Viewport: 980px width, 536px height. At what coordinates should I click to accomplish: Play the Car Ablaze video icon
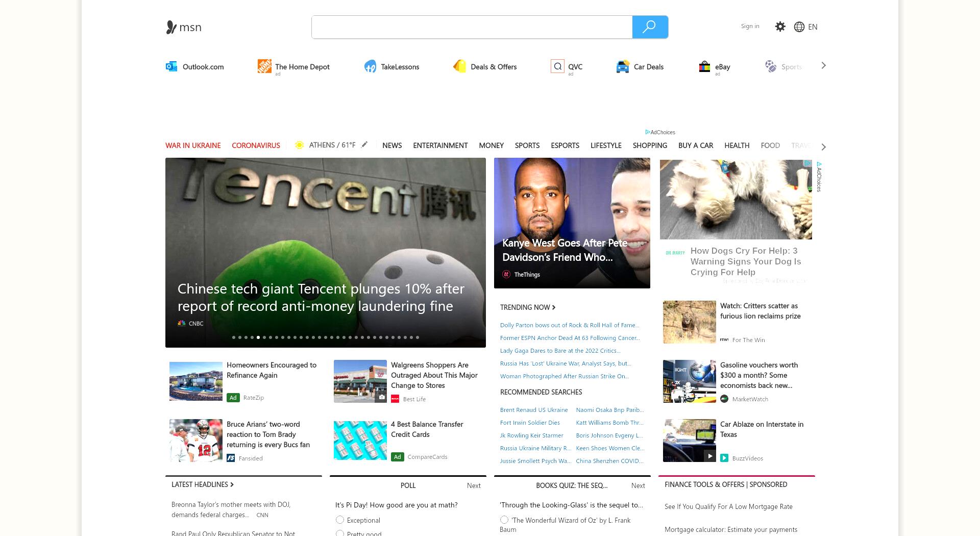[x=709, y=456]
